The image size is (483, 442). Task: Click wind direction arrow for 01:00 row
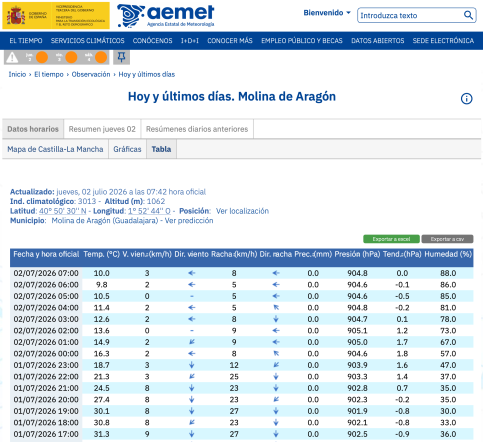coord(191,342)
